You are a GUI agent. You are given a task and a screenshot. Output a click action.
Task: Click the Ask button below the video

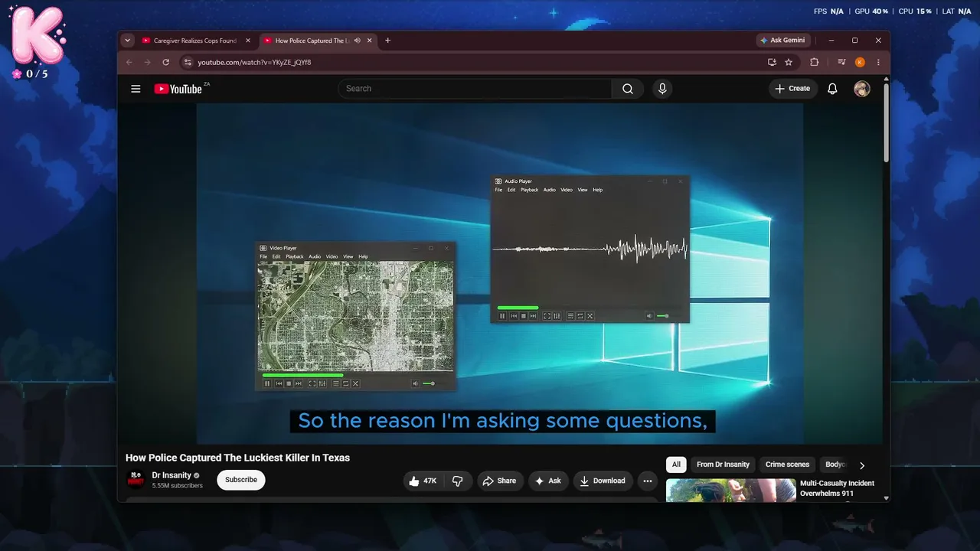(x=548, y=481)
